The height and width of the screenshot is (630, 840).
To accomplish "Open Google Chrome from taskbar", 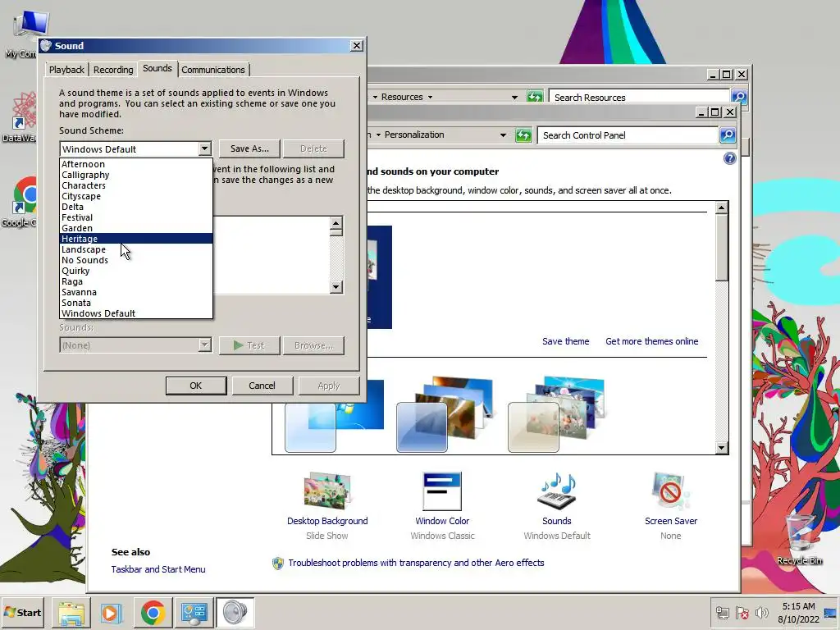I will (x=153, y=613).
